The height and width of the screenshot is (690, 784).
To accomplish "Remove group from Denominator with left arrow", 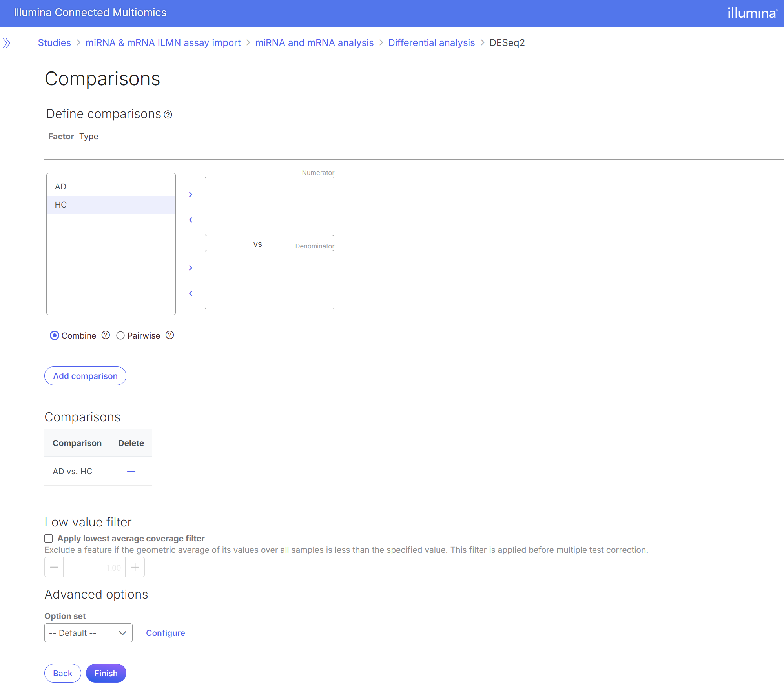I will 191,293.
